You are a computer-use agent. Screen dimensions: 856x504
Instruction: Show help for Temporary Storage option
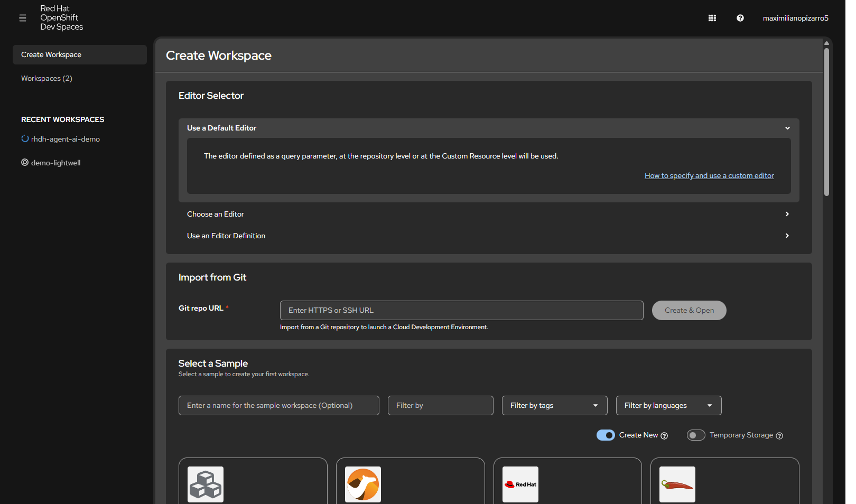click(779, 436)
